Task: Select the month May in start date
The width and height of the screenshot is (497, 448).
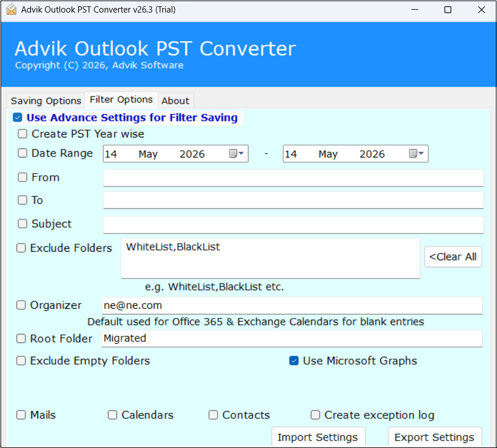Action: pos(148,154)
